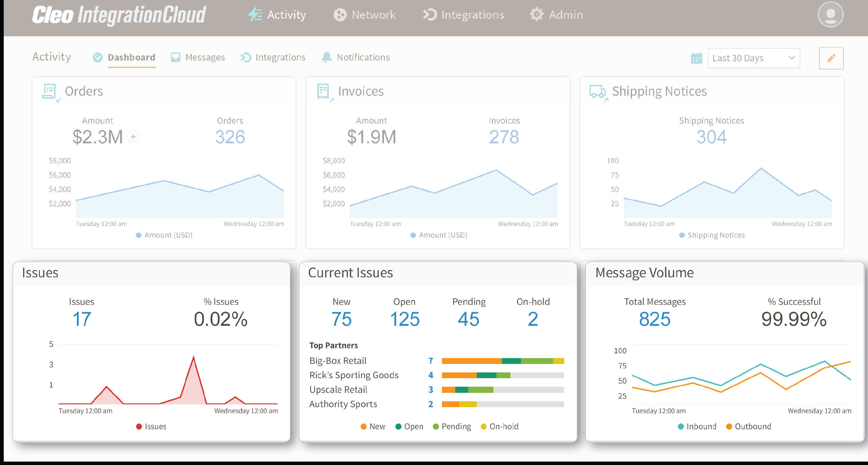This screenshot has height=465, width=868.
Task: Open the Notifications tab
Action: click(x=363, y=57)
